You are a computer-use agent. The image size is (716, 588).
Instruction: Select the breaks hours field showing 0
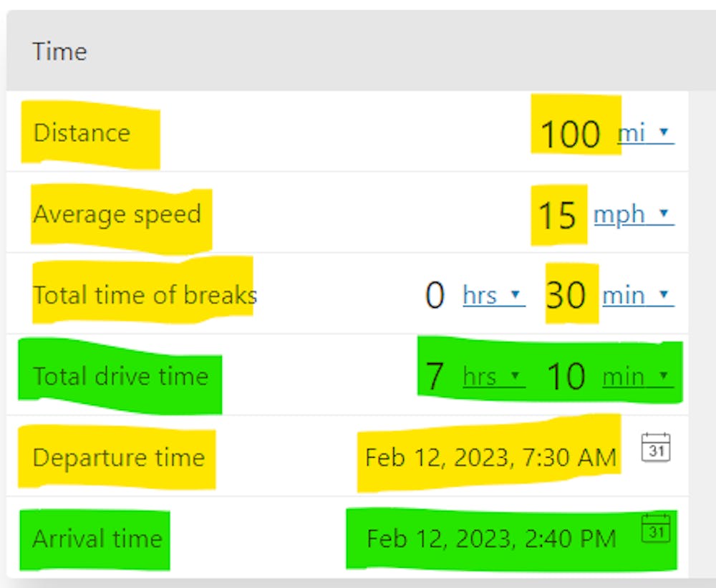[435, 296]
